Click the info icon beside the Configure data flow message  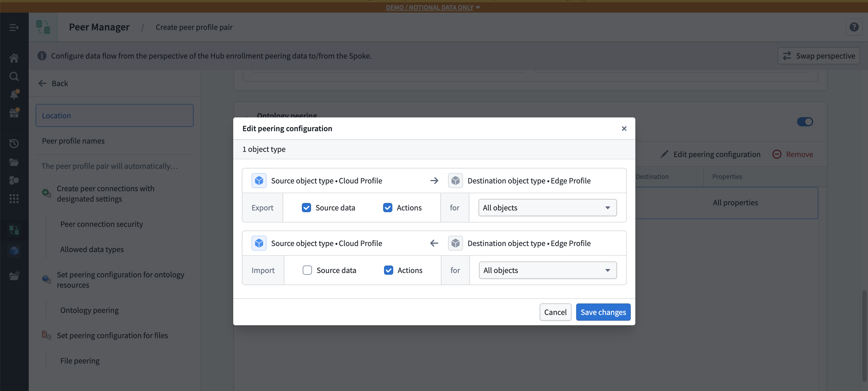pos(42,56)
